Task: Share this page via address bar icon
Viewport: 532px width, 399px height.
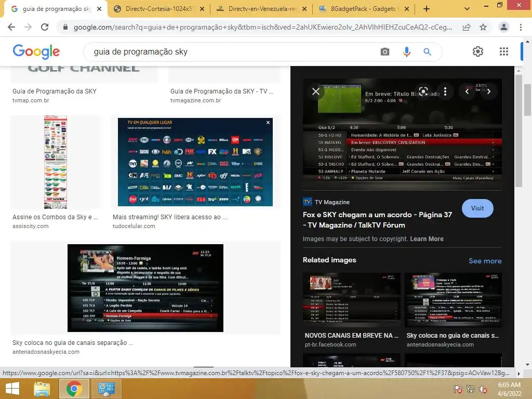Action: [x=467, y=27]
